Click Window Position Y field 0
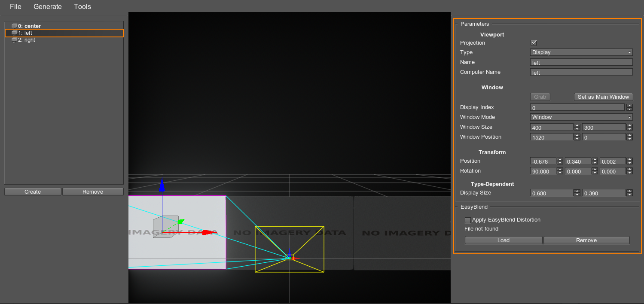This screenshot has height=304, width=644. click(x=604, y=137)
